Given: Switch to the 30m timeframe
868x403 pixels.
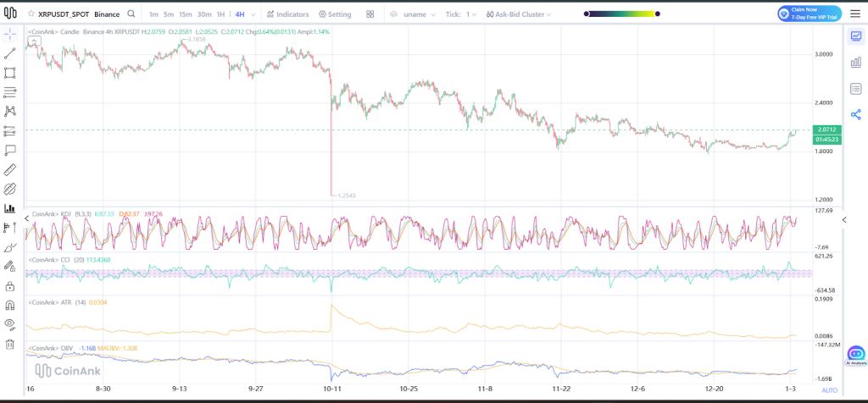Looking at the screenshot, I should pos(204,14).
